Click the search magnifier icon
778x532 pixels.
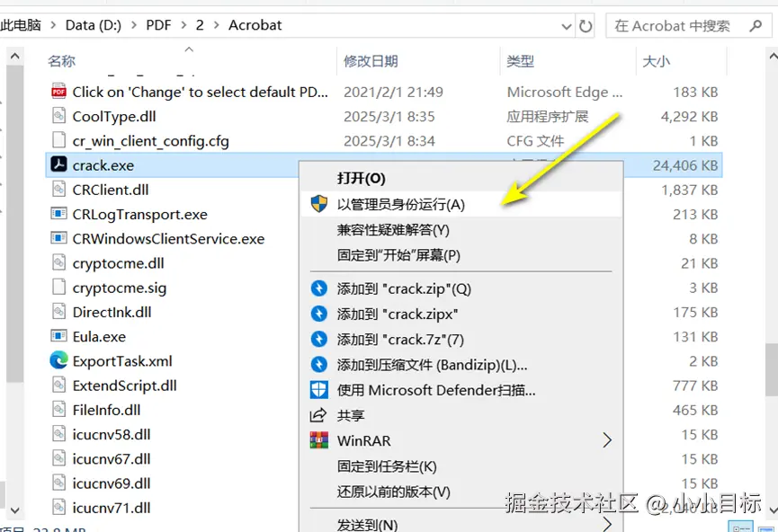[756, 25]
